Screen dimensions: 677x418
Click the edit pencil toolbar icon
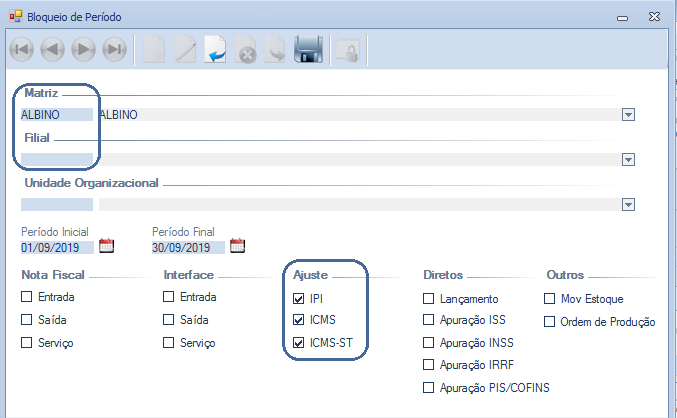(x=185, y=50)
